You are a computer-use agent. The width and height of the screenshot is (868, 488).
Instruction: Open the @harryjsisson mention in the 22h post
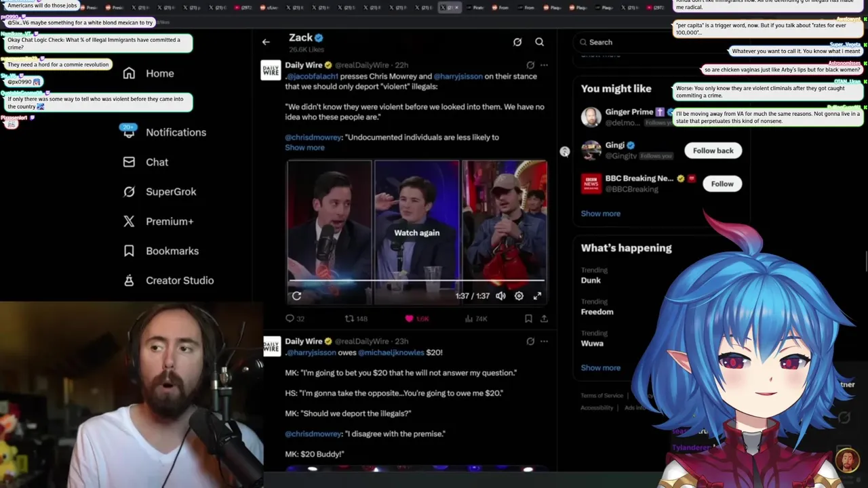(x=458, y=76)
